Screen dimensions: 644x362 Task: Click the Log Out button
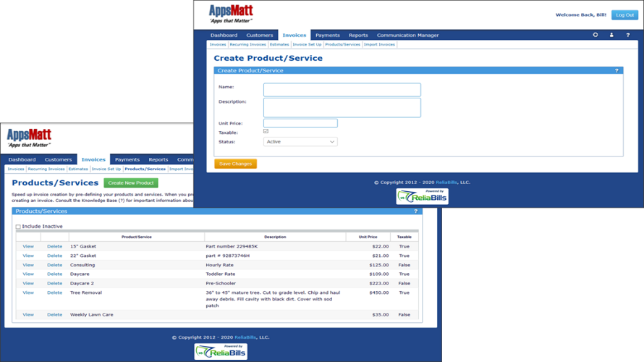tap(624, 14)
